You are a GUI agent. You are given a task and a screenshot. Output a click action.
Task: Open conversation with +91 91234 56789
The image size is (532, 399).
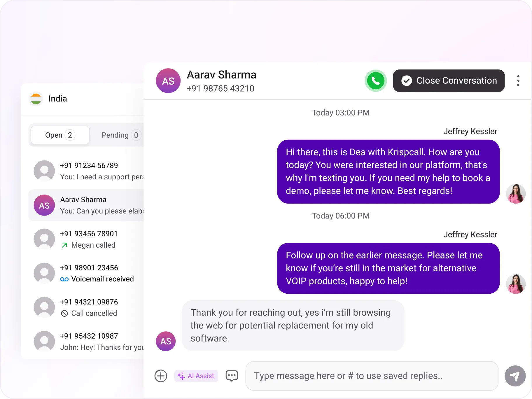click(86, 171)
